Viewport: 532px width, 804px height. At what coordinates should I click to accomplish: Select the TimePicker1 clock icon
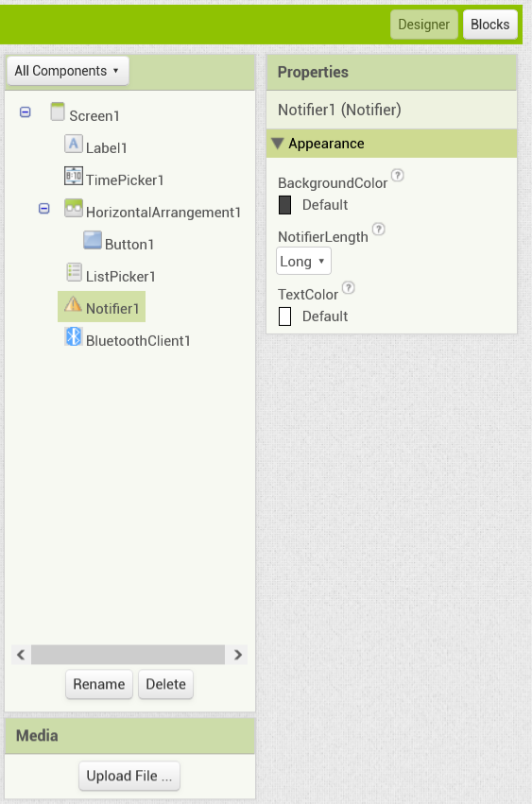[x=74, y=176]
